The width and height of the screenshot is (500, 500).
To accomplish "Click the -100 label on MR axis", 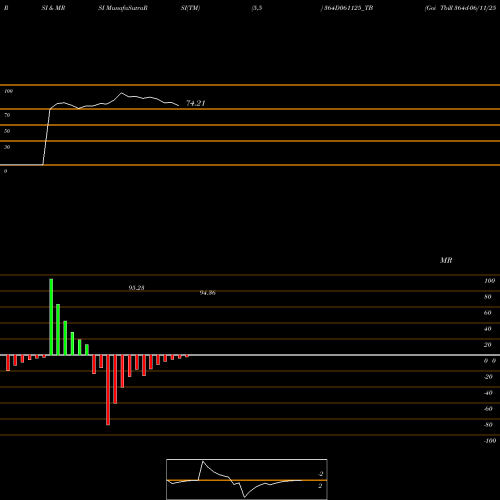I will click(x=490, y=441).
